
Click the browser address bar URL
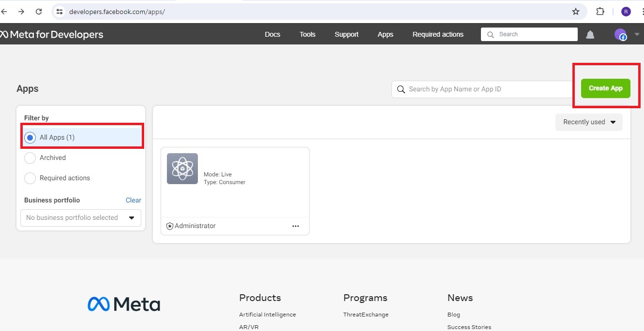coord(117,12)
